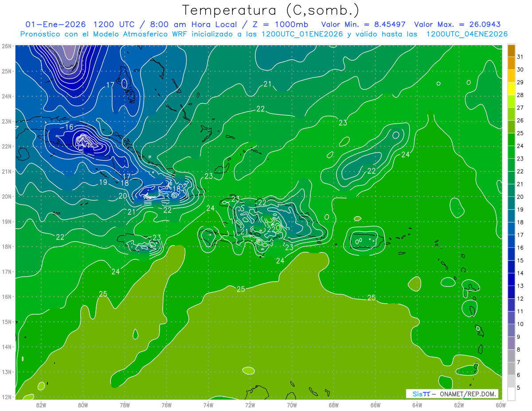Click the "74W" longitude axis label
The image size is (532, 411).
point(208,405)
